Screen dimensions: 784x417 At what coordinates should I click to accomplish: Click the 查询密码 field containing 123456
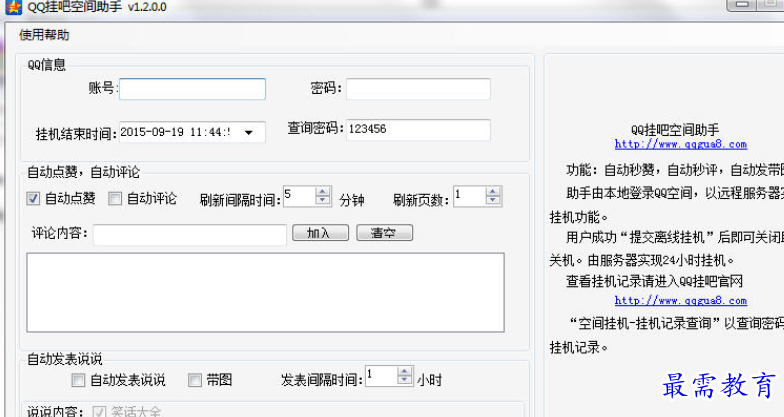(x=418, y=130)
